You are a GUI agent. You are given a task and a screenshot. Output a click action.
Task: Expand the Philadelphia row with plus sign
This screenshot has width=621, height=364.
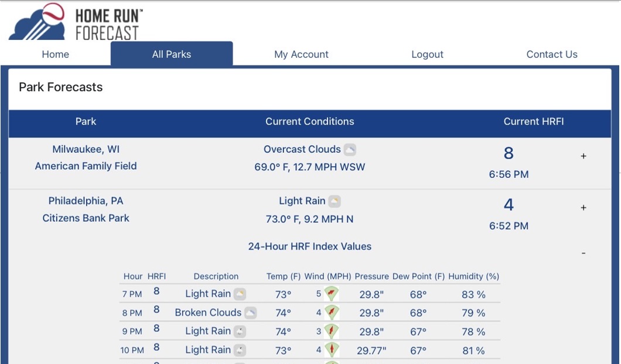(x=584, y=208)
